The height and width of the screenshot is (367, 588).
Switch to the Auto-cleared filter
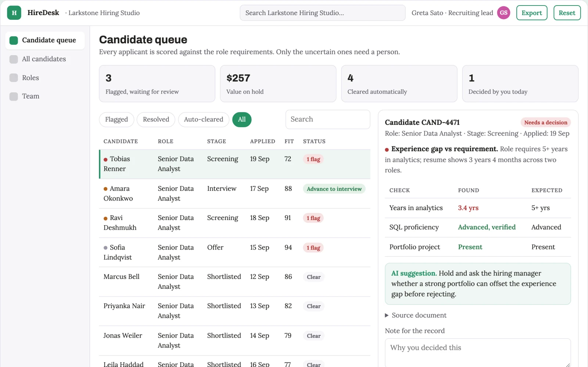pos(204,119)
